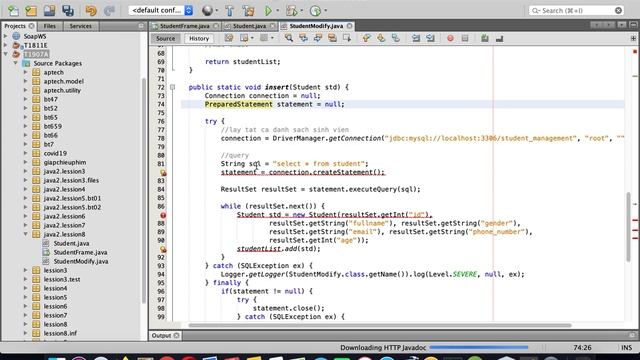
Task: Click the warning hint icon on line 82
Action: [163, 173]
